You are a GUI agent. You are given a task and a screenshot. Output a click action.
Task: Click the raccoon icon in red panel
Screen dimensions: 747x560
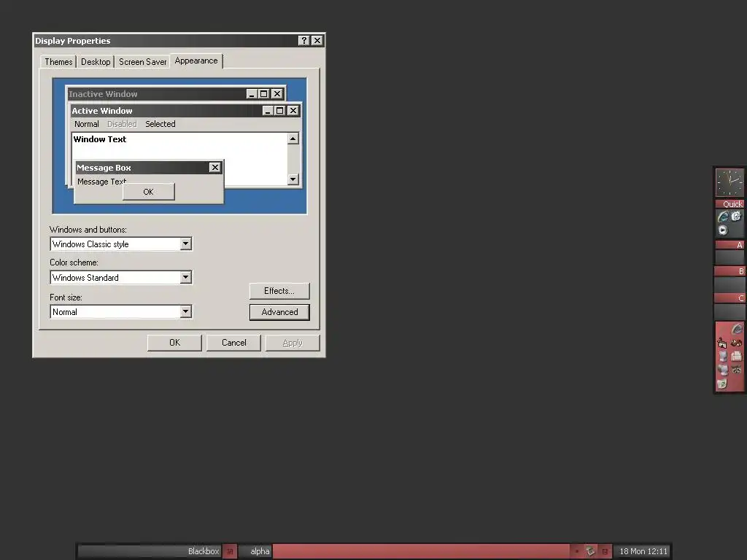coord(737,369)
